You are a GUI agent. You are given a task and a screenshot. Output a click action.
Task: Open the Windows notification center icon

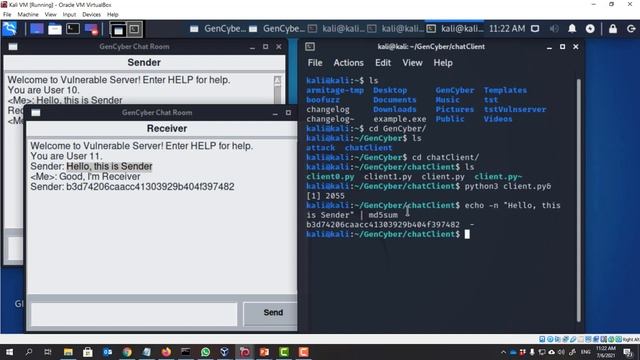coord(628,352)
